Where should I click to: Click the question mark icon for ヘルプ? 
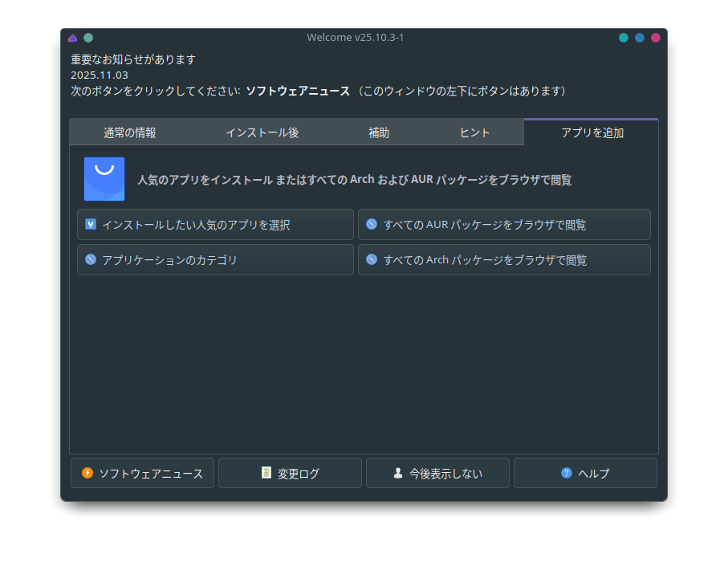(567, 473)
